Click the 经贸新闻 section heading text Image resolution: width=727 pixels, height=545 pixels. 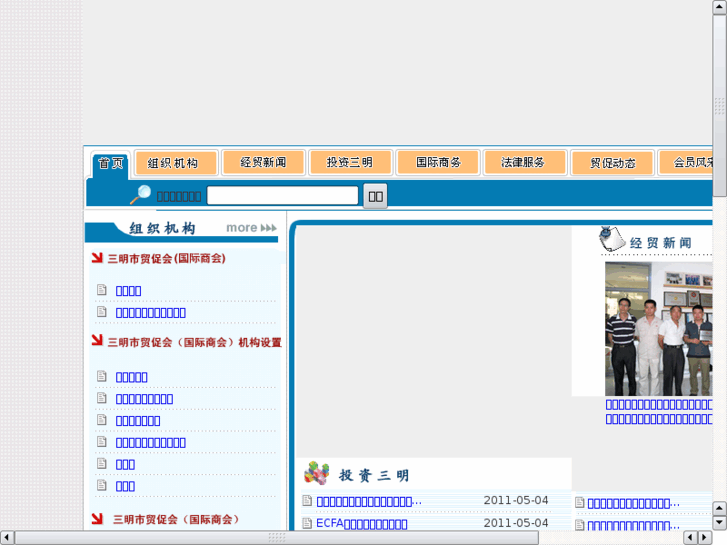coord(660,243)
